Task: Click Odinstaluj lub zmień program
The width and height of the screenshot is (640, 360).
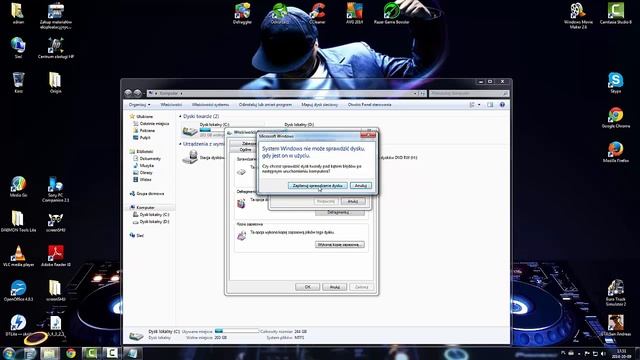Action: (265, 105)
